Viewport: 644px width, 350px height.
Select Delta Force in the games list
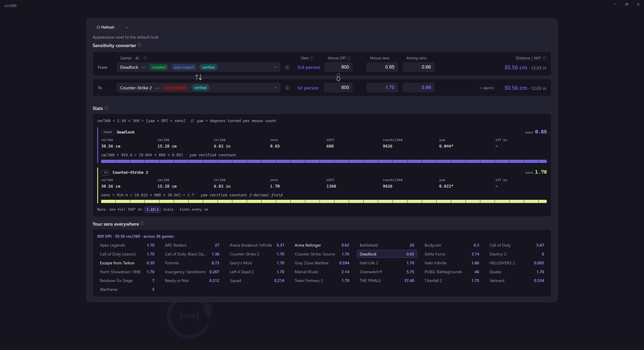(452, 254)
